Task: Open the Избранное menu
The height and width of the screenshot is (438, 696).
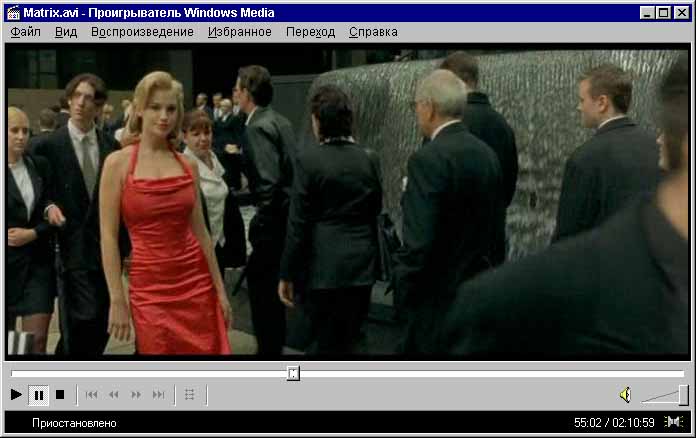Action: [x=240, y=32]
